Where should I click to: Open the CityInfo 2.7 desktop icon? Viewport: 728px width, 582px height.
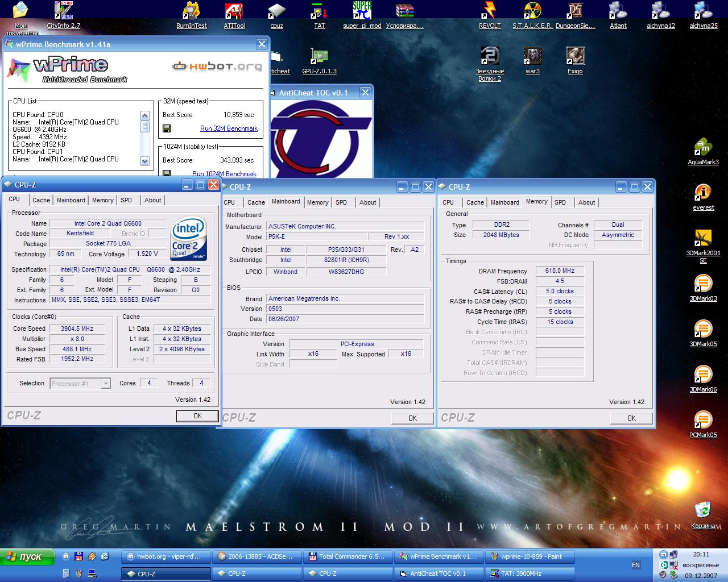[x=63, y=15]
